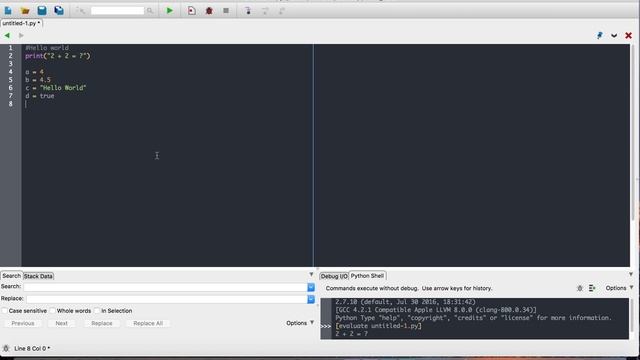Click the Save All files icon
This screenshot has width=640, height=360.
pos(59,11)
